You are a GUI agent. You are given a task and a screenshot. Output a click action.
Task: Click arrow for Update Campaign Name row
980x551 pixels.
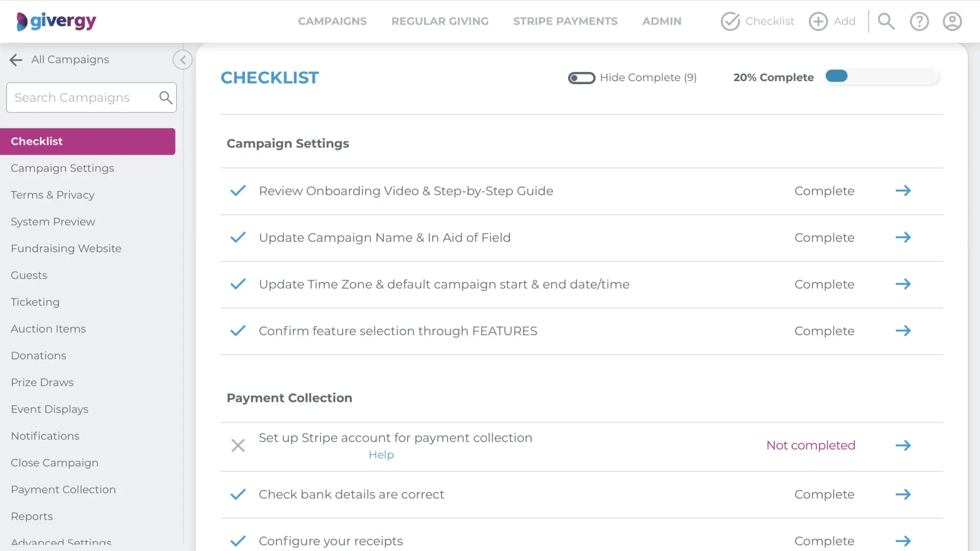click(903, 237)
